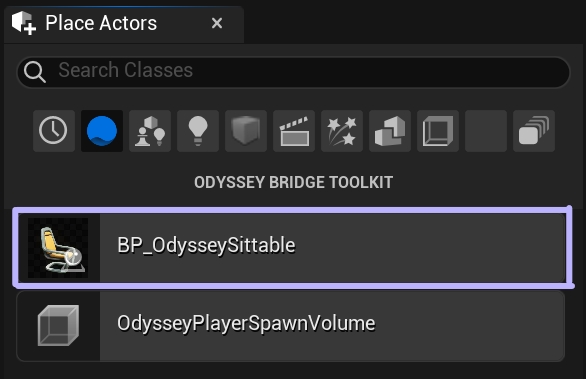Close the Place Actors tab
Screen dimensions: 586x379
[217, 24]
